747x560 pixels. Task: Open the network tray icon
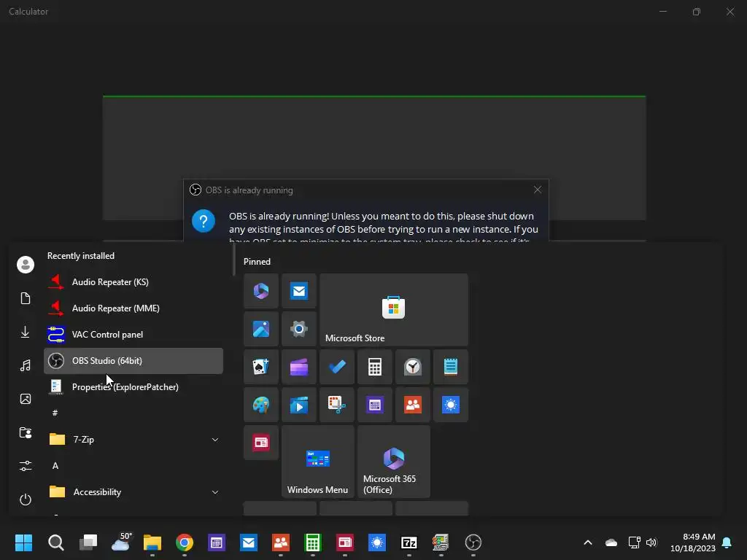pyautogui.click(x=634, y=542)
